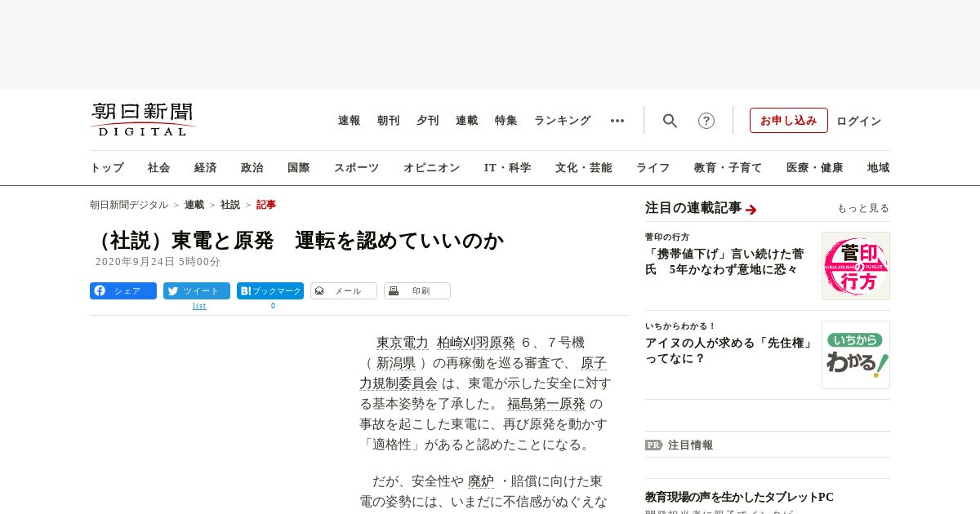Click headline 東電と原発 運転を認めていいのか
980x514 pixels.
pos(296,241)
